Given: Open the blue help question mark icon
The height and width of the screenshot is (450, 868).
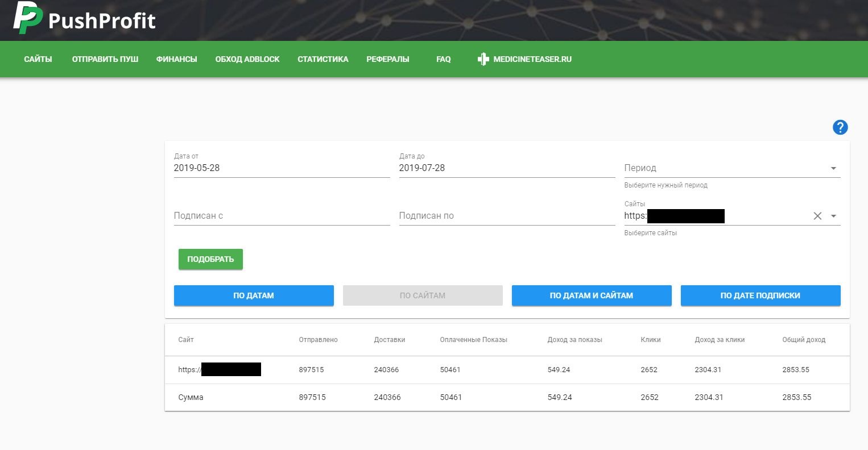Looking at the screenshot, I should coord(840,127).
